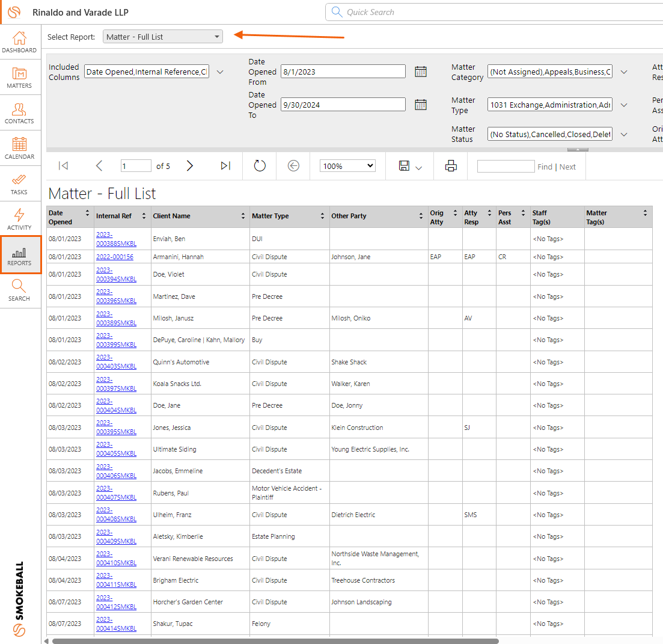Select the SMS attorney initials cell
This screenshot has height=644, width=663.
click(x=470, y=515)
